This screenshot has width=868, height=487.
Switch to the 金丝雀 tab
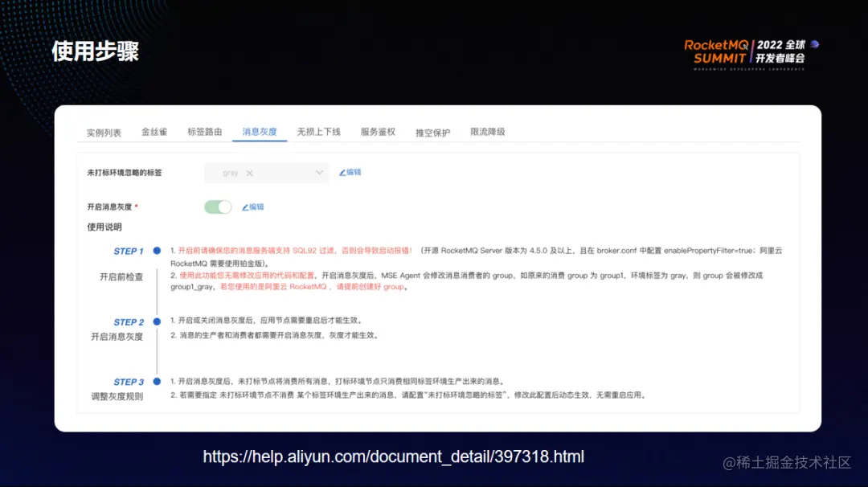click(x=154, y=132)
